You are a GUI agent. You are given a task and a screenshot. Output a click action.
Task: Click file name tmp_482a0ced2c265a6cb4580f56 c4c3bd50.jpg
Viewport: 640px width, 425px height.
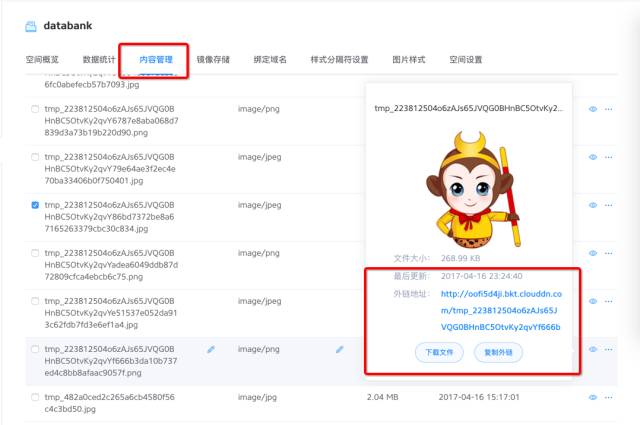(x=109, y=403)
